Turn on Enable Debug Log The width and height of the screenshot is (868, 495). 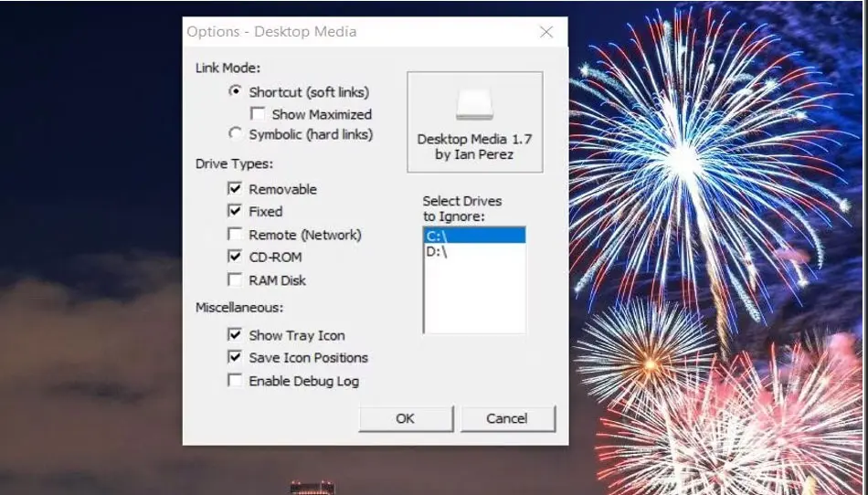pos(235,381)
